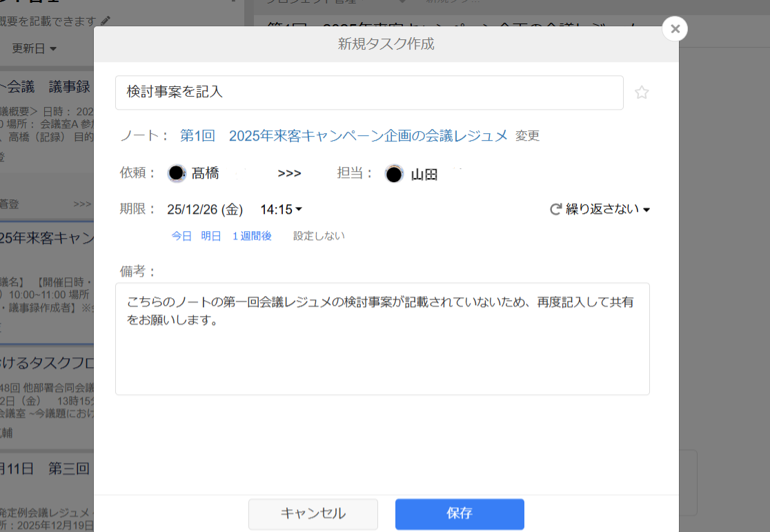The image size is (770, 532).
Task: Click 山田's avatar in the 担当 field
Action: (x=394, y=173)
